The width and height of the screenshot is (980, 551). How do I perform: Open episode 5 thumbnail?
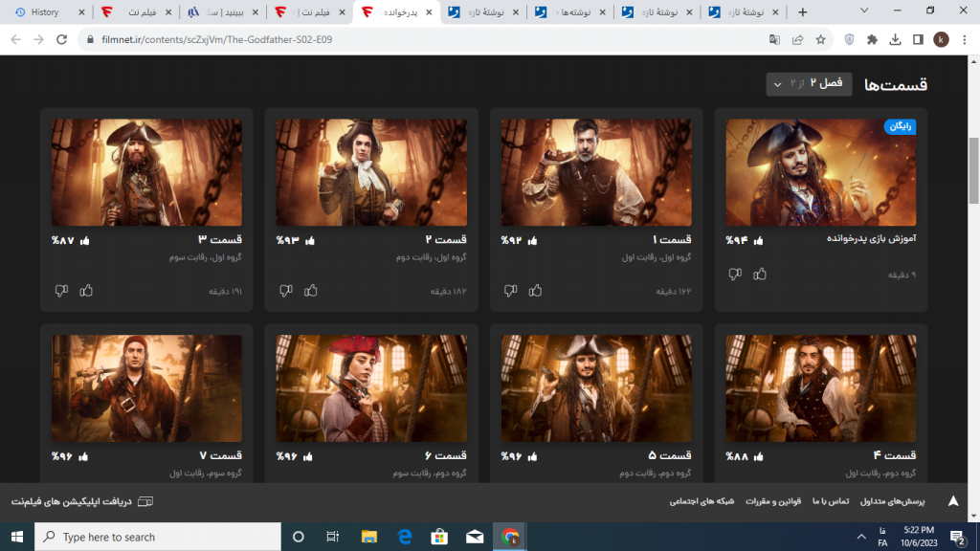pyautogui.click(x=596, y=387)
